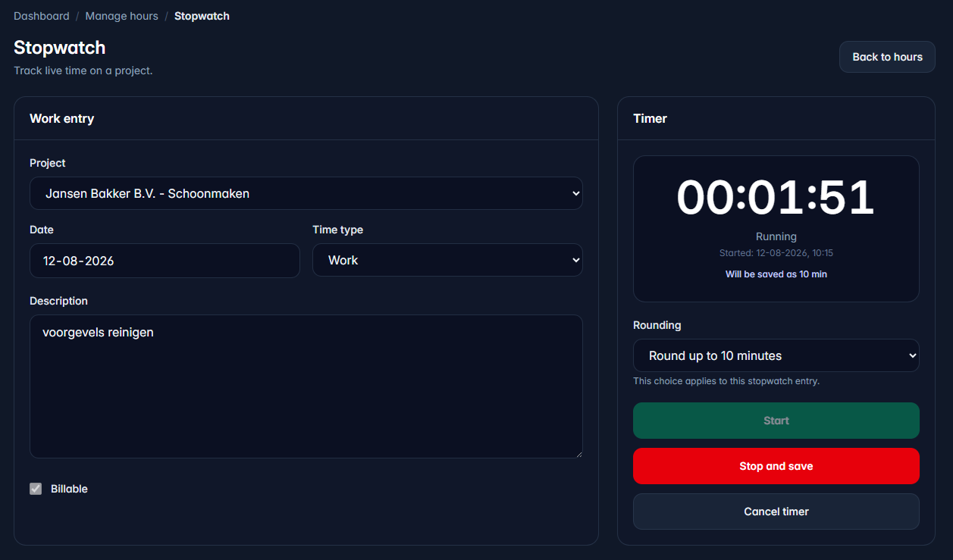
Task: Click the Billable label text
Action: tap(69, 489)
